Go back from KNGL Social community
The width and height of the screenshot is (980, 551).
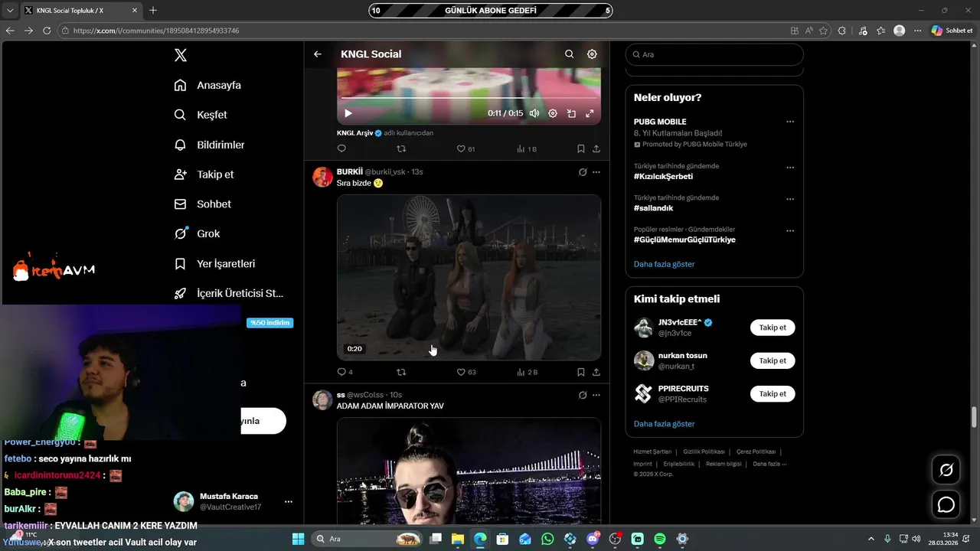click(318, 54)
